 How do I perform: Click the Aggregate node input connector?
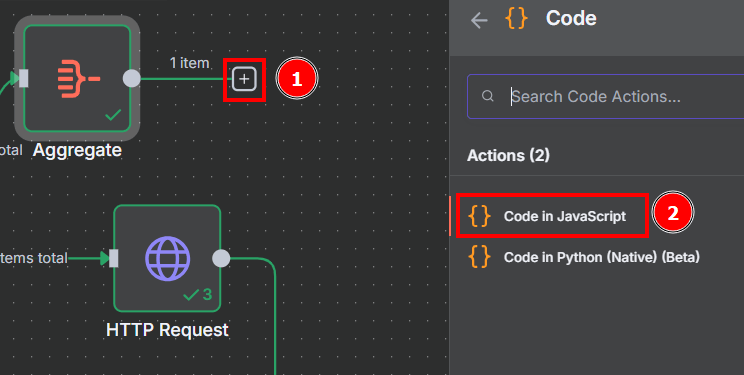click(x=23, y=78)
